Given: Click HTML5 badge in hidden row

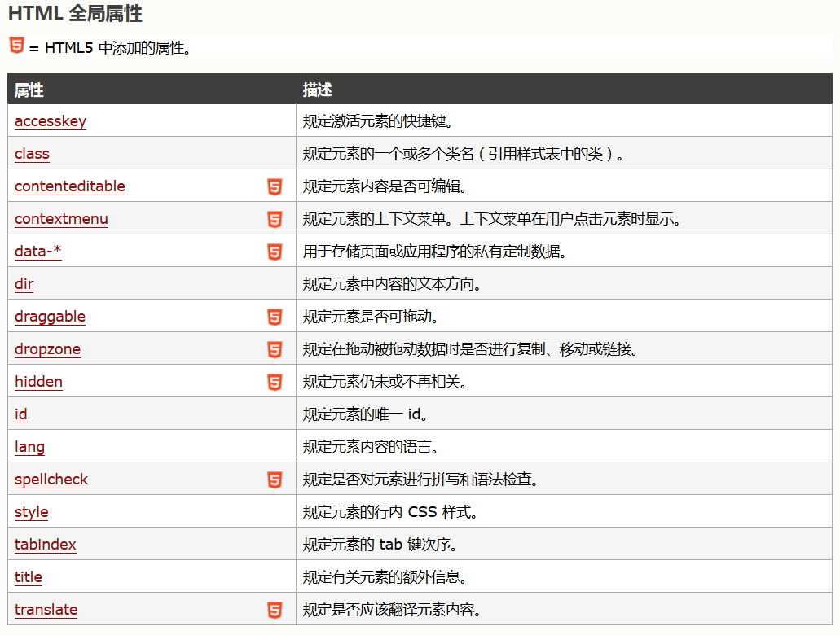Looking at the screenshot, I should [275, 383].
